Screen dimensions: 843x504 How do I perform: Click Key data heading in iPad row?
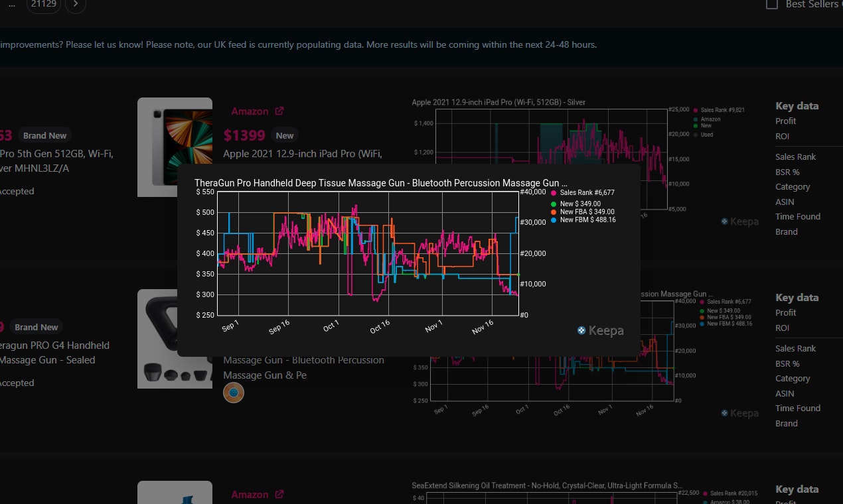coord(797,105)
